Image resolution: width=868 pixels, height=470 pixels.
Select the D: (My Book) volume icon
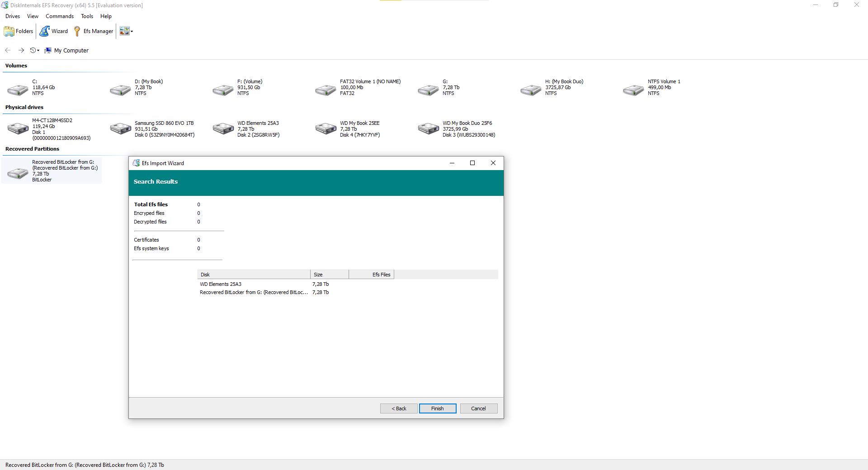click(x=121, y=90)
